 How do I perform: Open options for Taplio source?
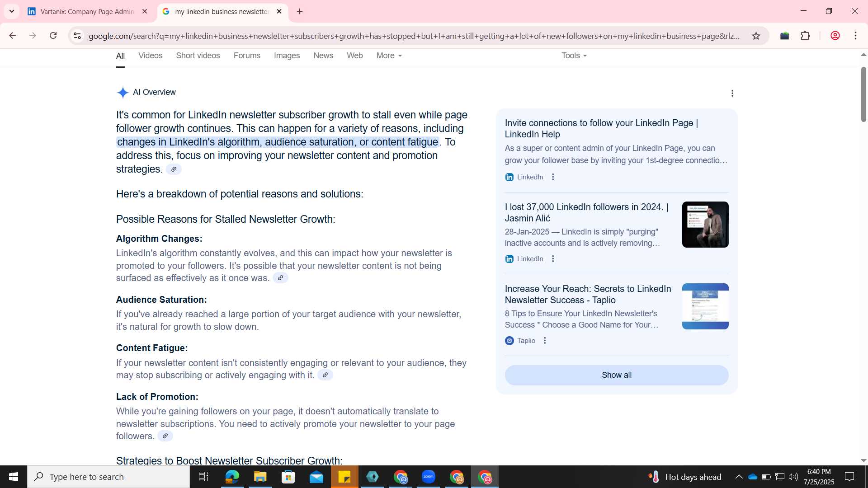[545, 341]
